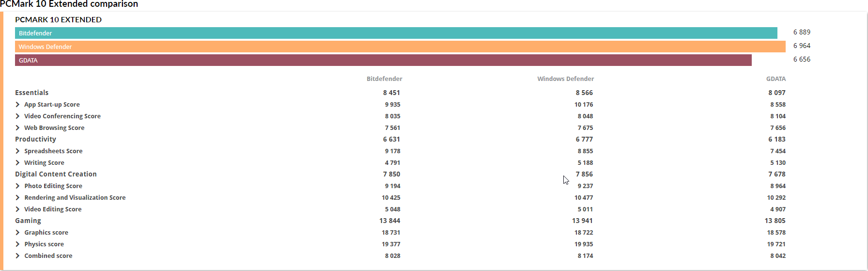Viewport: 868px width, 271px height.
Task: Click the teal Bitdefender bar
Action: 396,33
